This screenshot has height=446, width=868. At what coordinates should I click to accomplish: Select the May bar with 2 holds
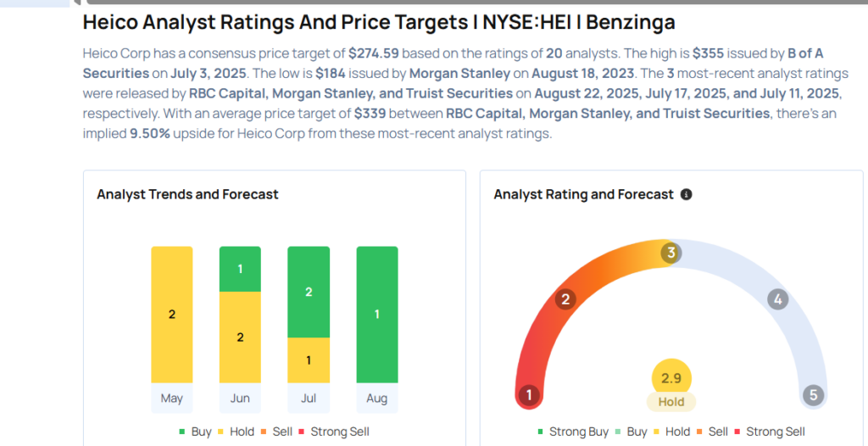172,315
